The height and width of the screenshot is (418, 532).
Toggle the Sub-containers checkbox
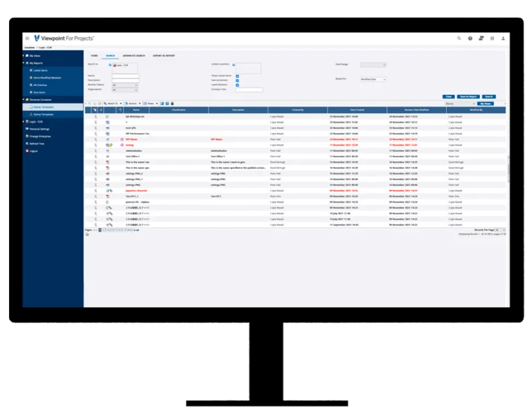pos(237,80)
